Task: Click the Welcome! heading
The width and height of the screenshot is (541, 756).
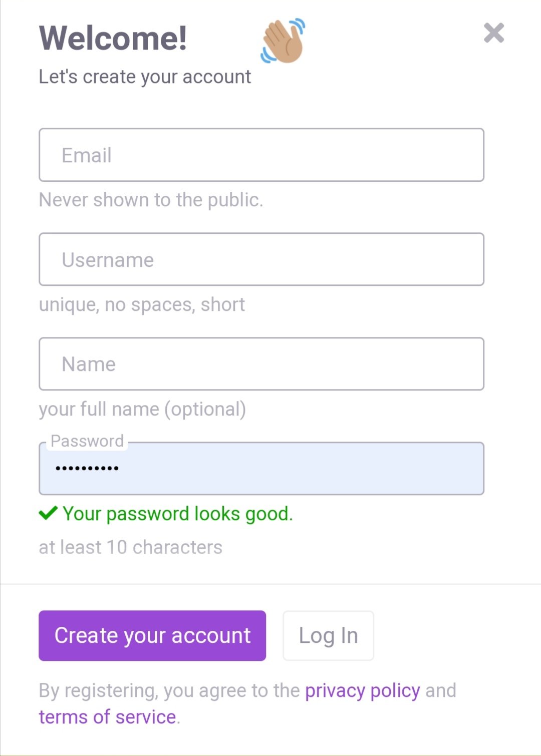Action: (x=113, y=38)
